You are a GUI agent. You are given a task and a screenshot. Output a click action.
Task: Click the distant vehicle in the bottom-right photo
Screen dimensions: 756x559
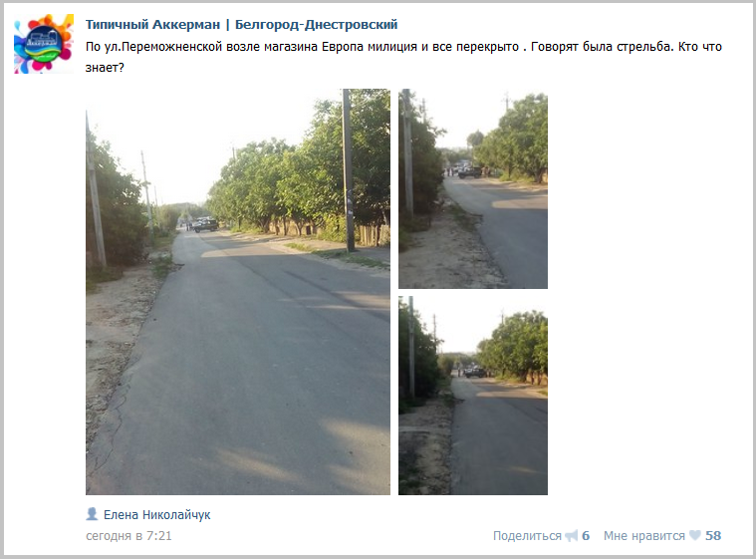[475, 373]
